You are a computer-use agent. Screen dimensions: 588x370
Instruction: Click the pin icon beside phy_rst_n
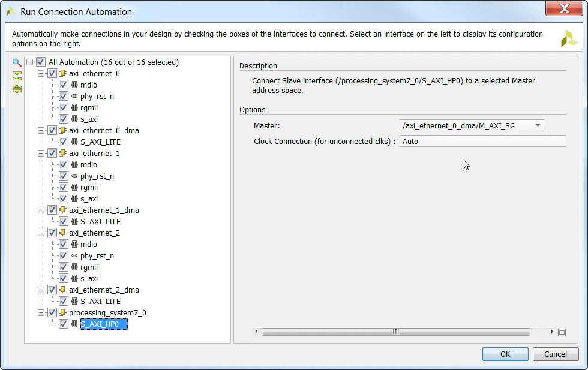[76, 96]
